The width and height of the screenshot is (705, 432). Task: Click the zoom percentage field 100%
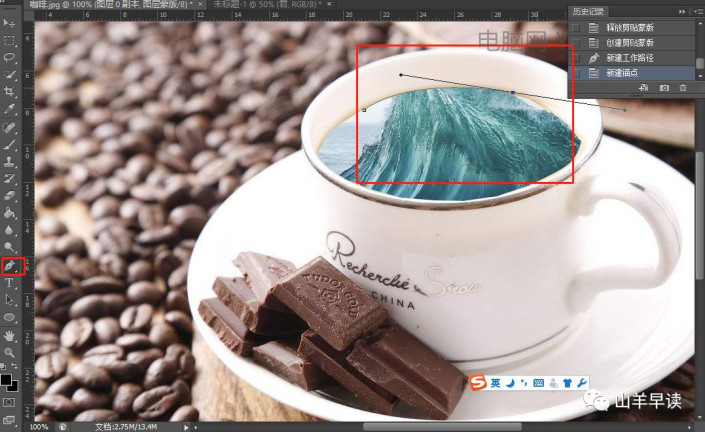point(39,427)
